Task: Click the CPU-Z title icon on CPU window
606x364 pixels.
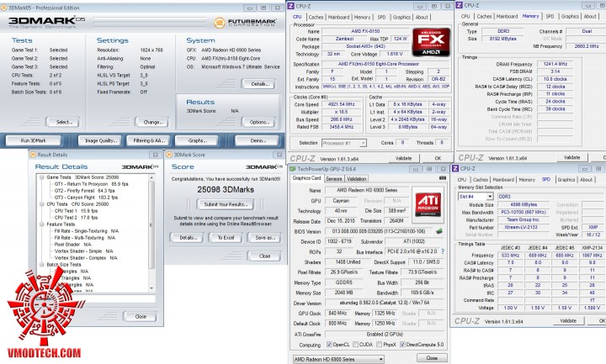Action: 291,6
